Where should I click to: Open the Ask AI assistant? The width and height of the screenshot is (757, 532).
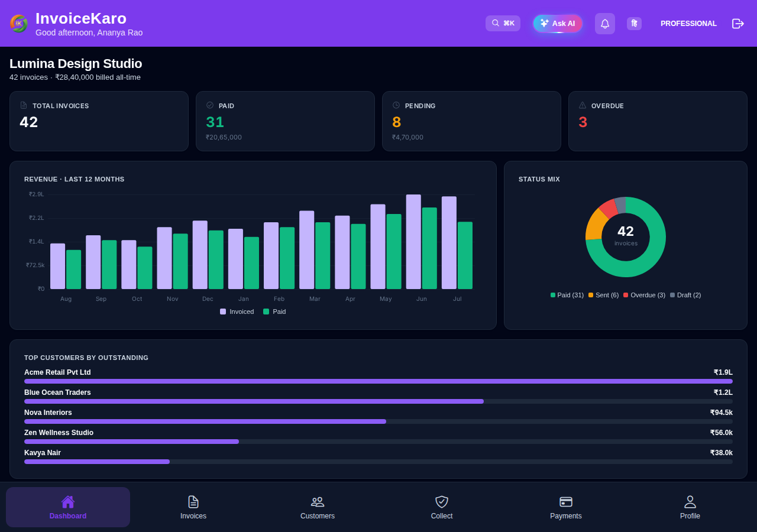tap(558, 24)
